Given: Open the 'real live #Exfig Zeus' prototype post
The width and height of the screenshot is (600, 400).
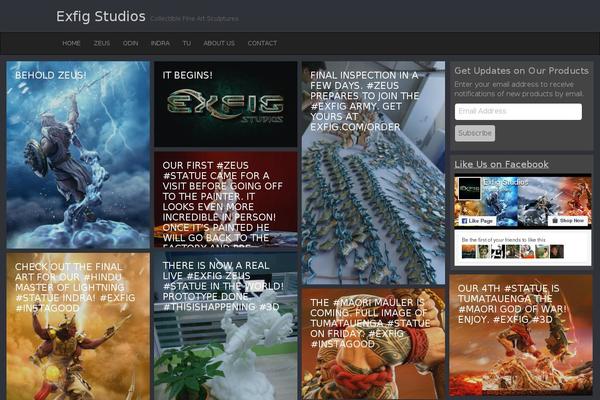Looking at the screenshot, I should click(226, 326).
